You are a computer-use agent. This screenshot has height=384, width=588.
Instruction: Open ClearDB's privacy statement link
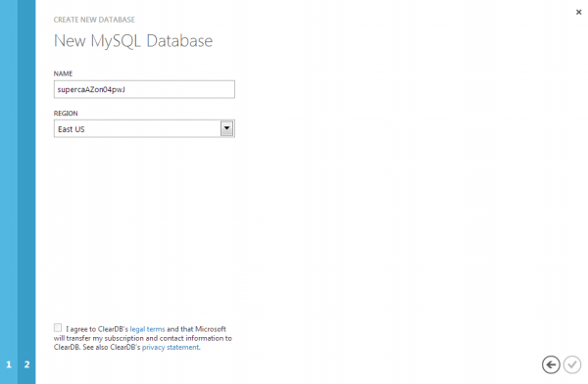[x=171, y=347]
